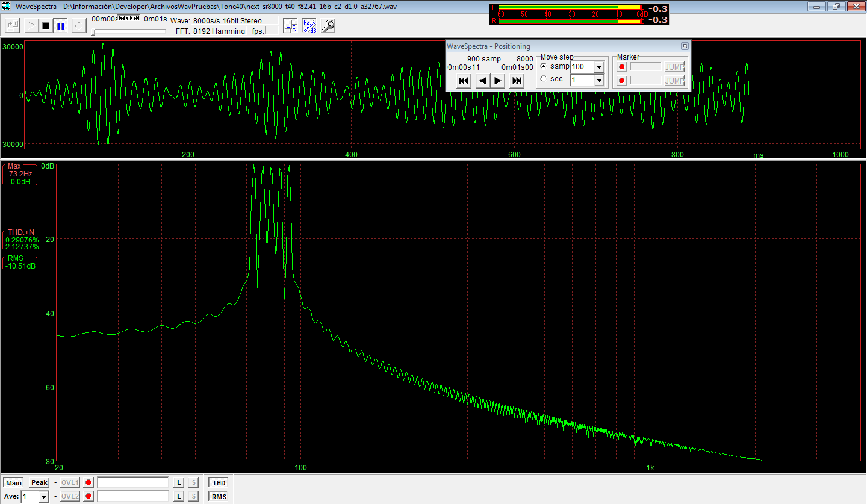The width and height of the screenshot is (867, 504).
Task: Click the THD,+N readout box
Action: click(22, 240)
